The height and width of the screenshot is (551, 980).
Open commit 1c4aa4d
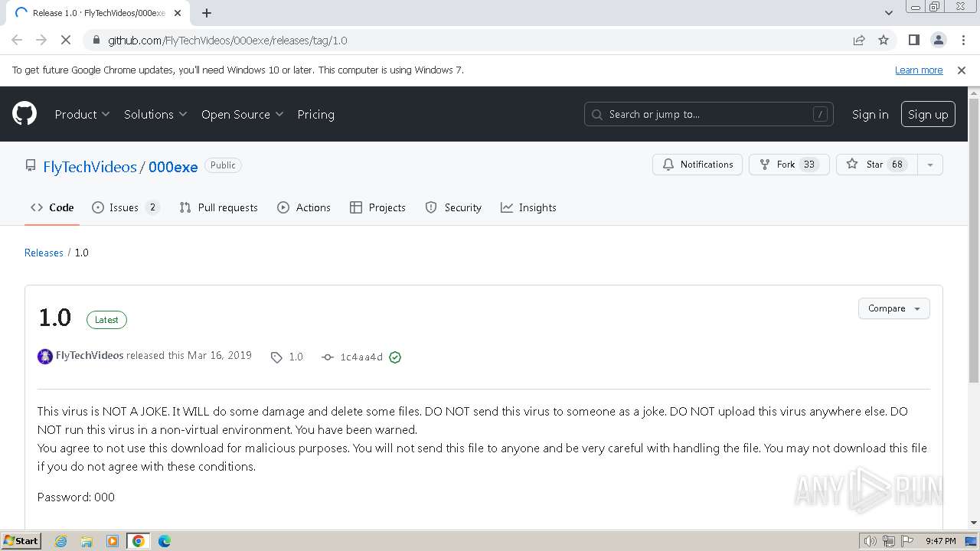click(353, 357)
